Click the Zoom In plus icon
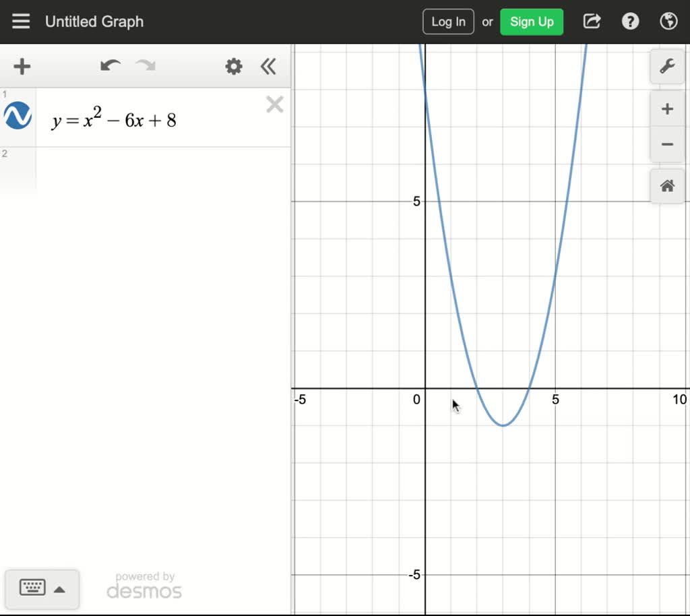The height and width of the screenshot is (616, 690). (666, 109)
